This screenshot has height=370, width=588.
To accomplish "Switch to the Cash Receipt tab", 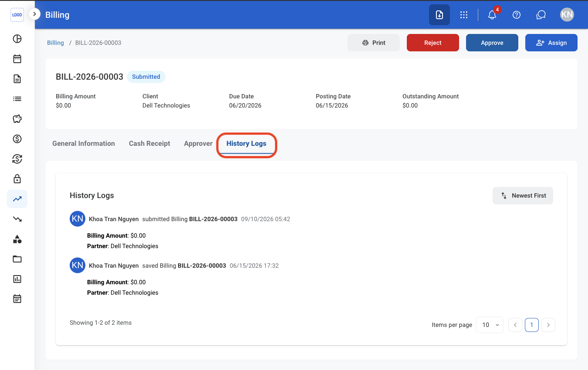I will coord(149,144).
